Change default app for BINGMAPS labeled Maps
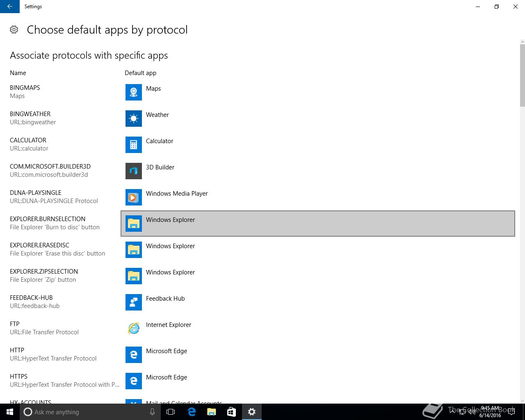 [x=153, y=89]
